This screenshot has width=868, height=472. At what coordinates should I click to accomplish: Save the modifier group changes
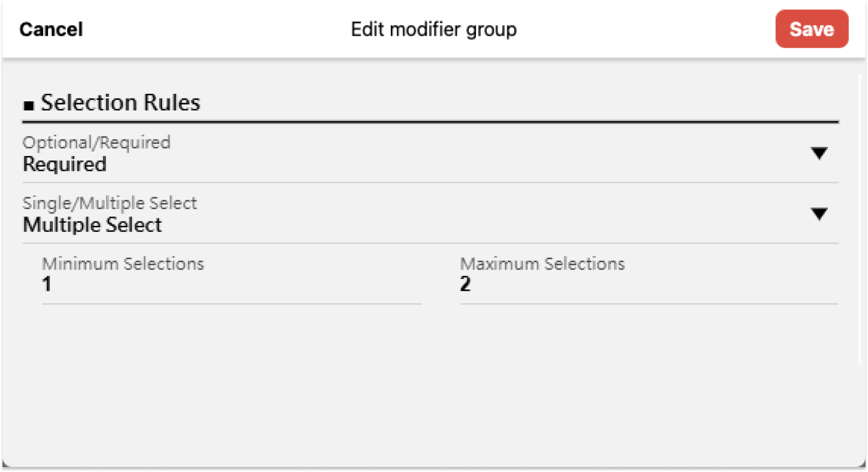point(811,30)
